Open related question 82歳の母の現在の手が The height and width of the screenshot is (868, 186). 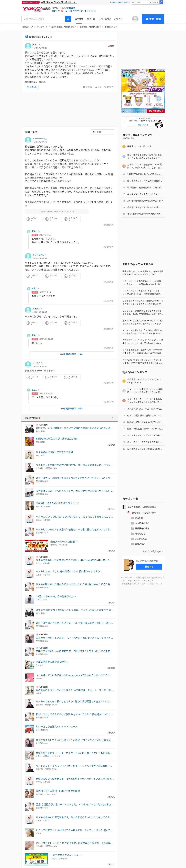[x=57, y=439]
